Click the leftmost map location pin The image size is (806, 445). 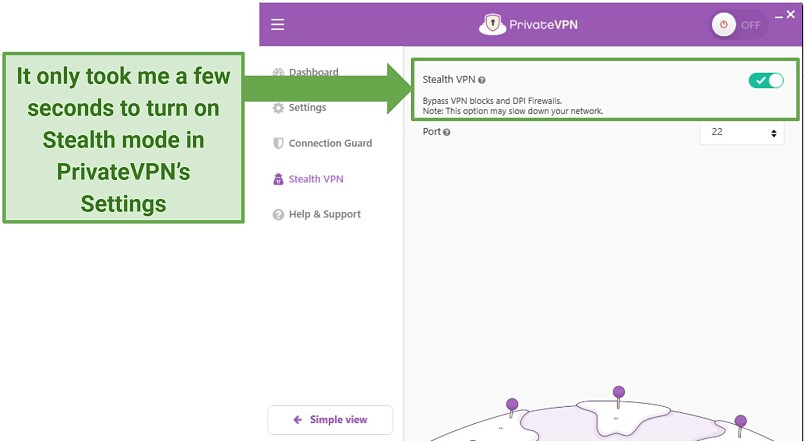coord(512,407)
